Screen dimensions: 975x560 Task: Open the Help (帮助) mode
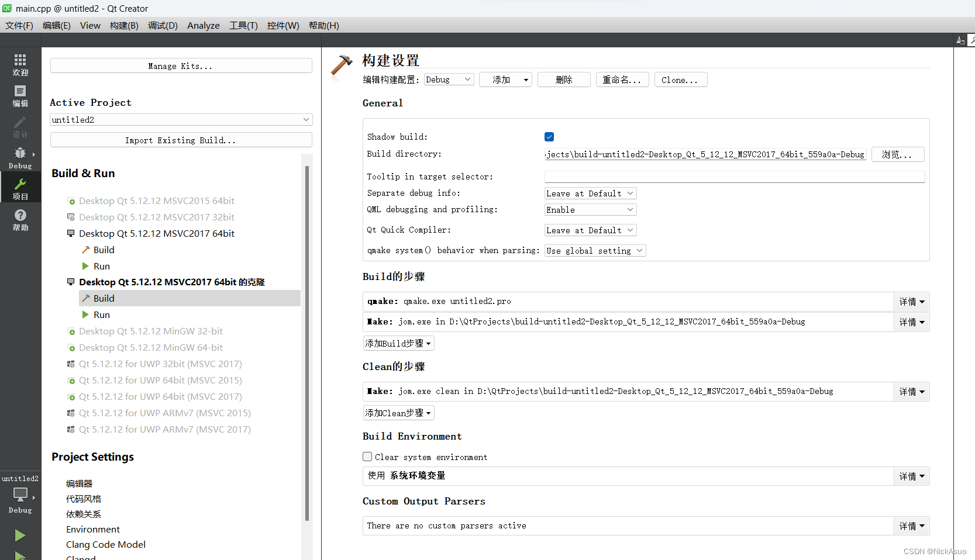20,220
